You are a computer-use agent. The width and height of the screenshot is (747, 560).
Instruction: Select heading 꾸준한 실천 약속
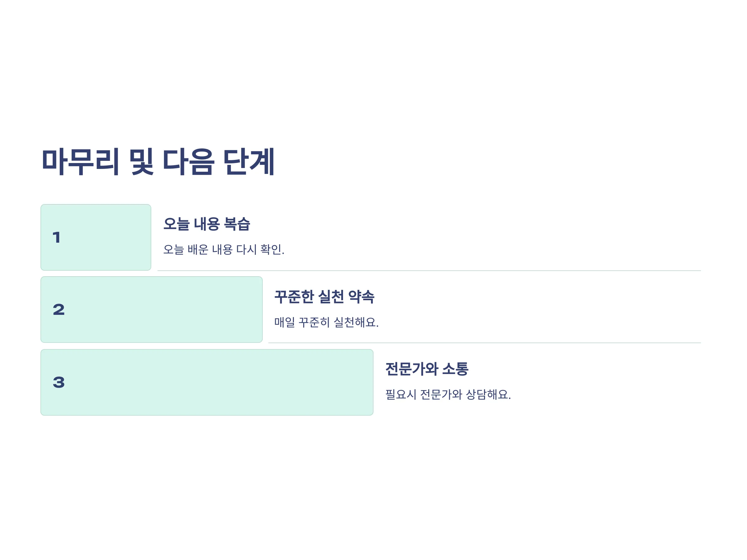pyautogui.click(x=324, y=297)
